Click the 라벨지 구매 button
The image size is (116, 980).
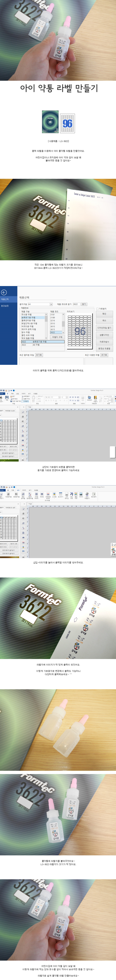pyautogui.click(x=57, y=337)
